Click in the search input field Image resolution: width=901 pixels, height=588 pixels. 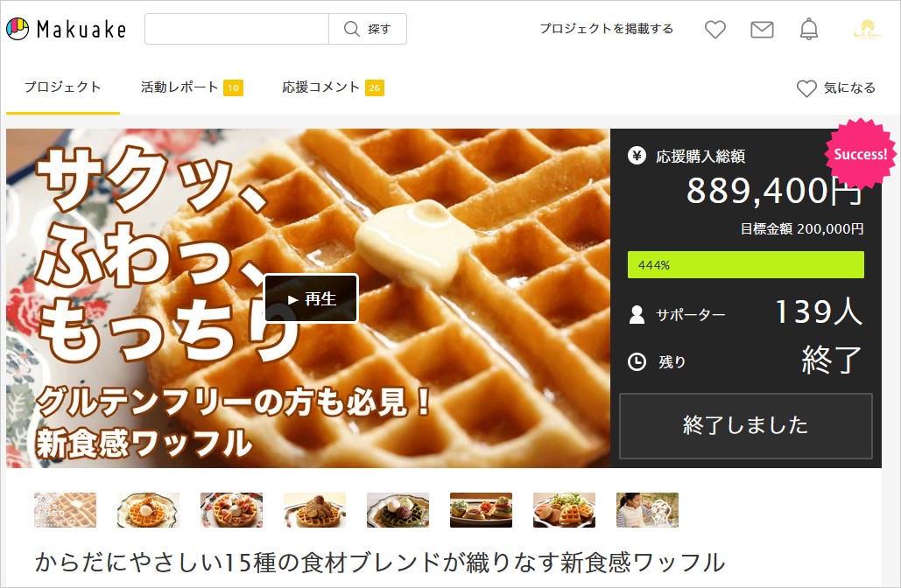[x=236, y=29]
